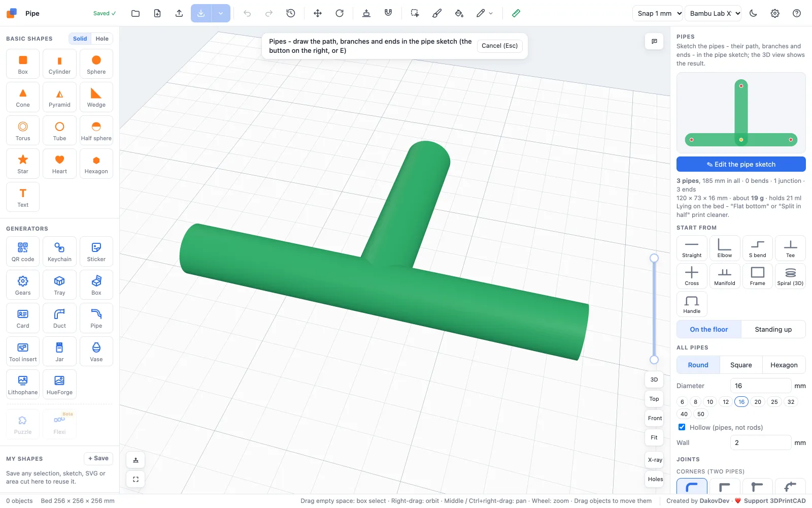Click the Diameter input field
812x508 pixels.
pos(760,386)
